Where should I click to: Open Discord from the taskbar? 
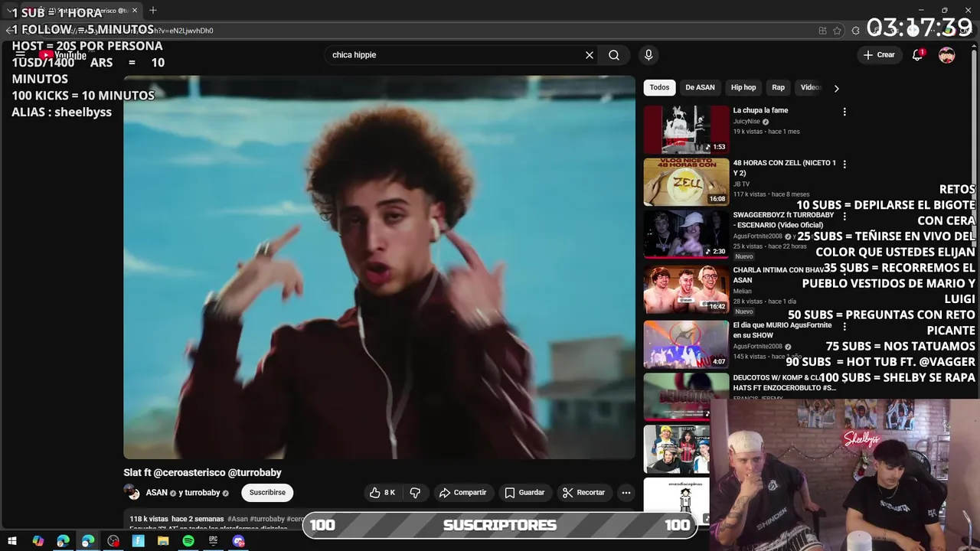239,541
